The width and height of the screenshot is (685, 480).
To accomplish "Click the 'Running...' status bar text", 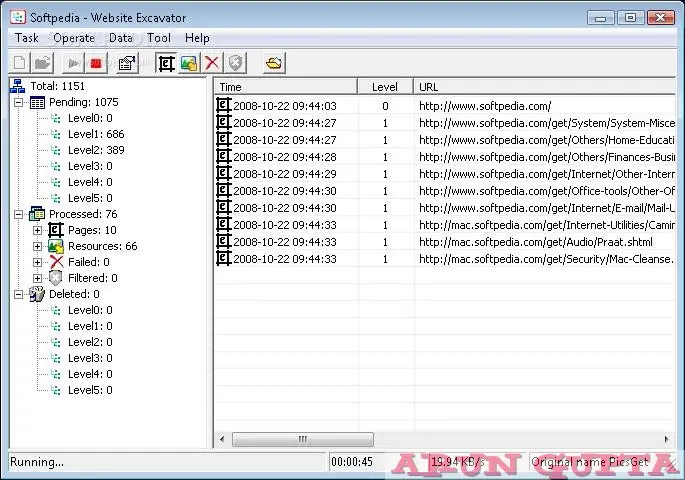I will click(37, 462).
